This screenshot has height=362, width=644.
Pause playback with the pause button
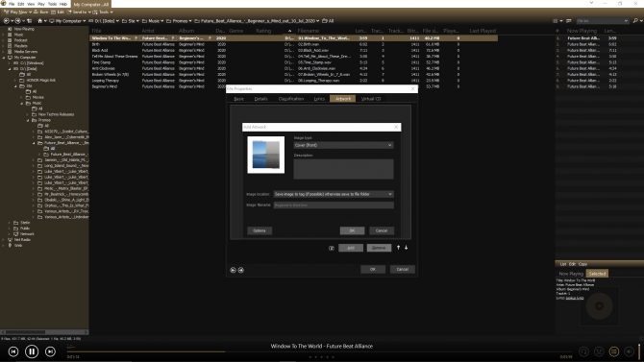tap(32, 351)
